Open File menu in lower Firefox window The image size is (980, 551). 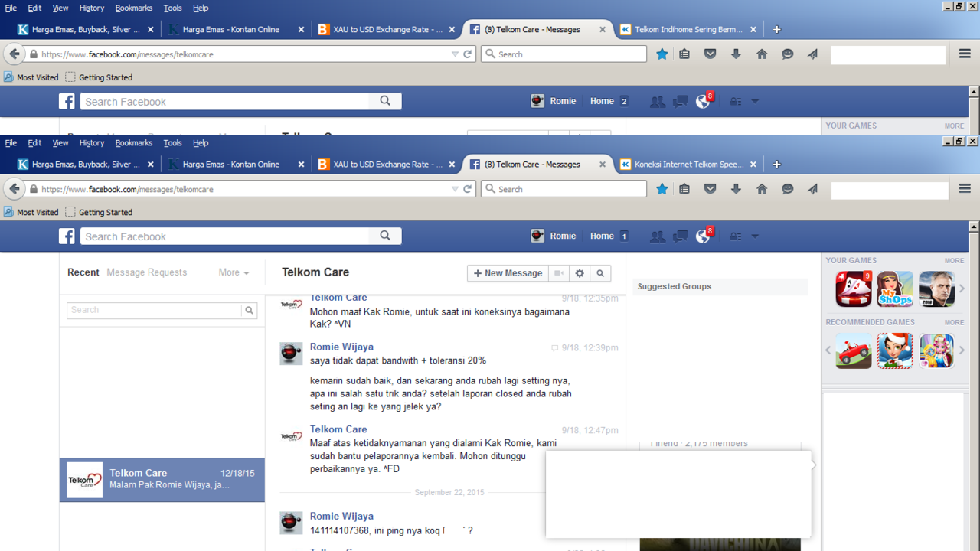11,143
